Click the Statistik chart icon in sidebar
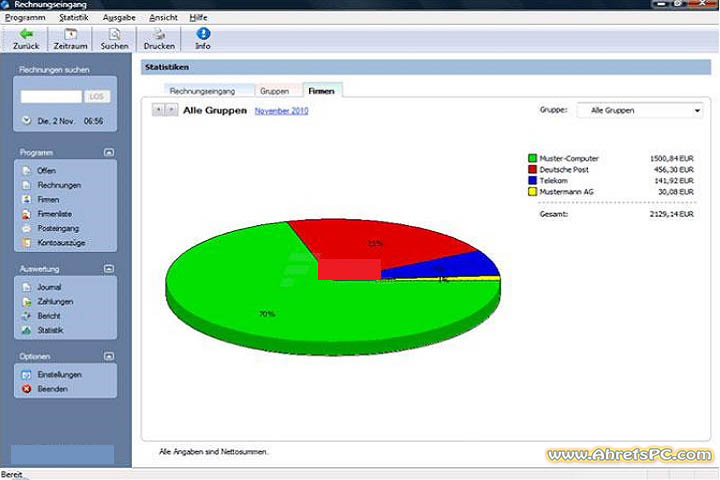720x480 pixels. (x=27, y=330)
